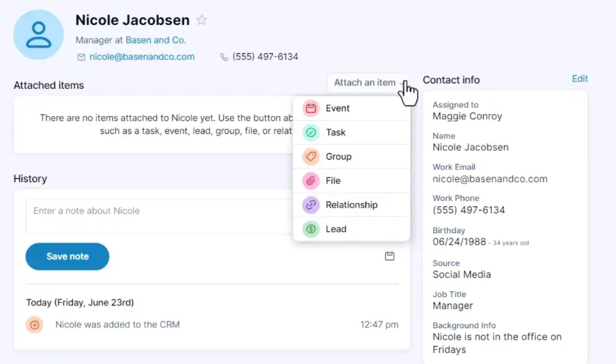The height and width of the screenshot is (364, 616).
Task: Click the red Event calendar icon
Action: 311,109
